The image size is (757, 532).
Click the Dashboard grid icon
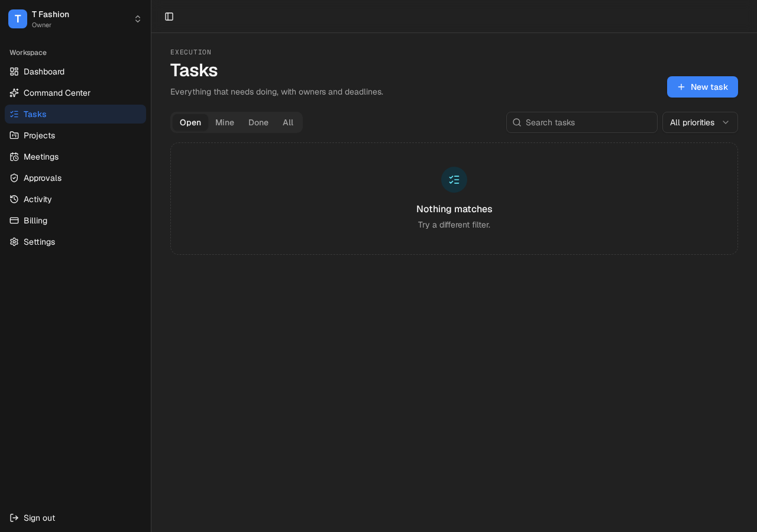click(x=14, y=72)
